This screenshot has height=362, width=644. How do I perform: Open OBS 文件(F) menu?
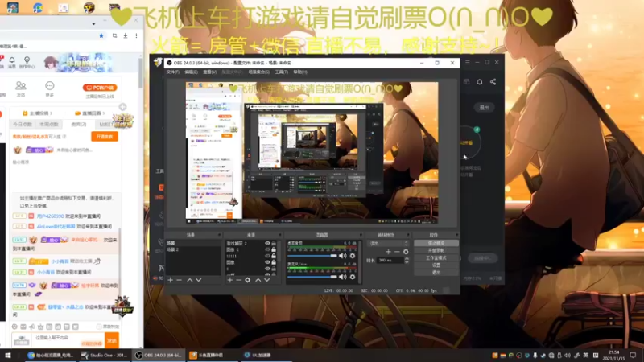point(173,72)
